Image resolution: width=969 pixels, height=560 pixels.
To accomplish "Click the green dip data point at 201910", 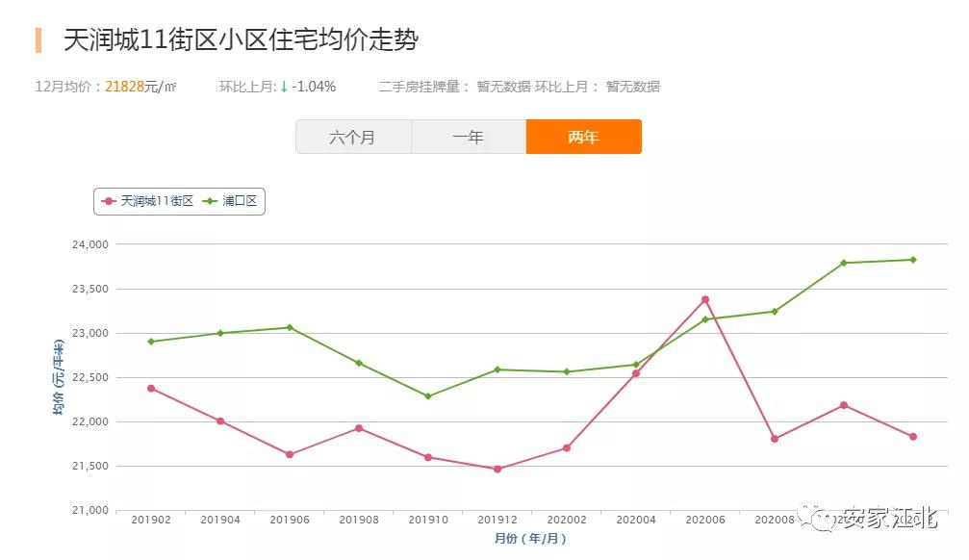I will coord(426,395).
